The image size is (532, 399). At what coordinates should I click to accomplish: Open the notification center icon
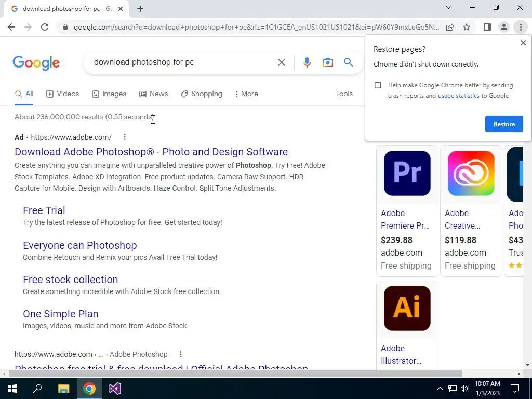pos(515,389)
